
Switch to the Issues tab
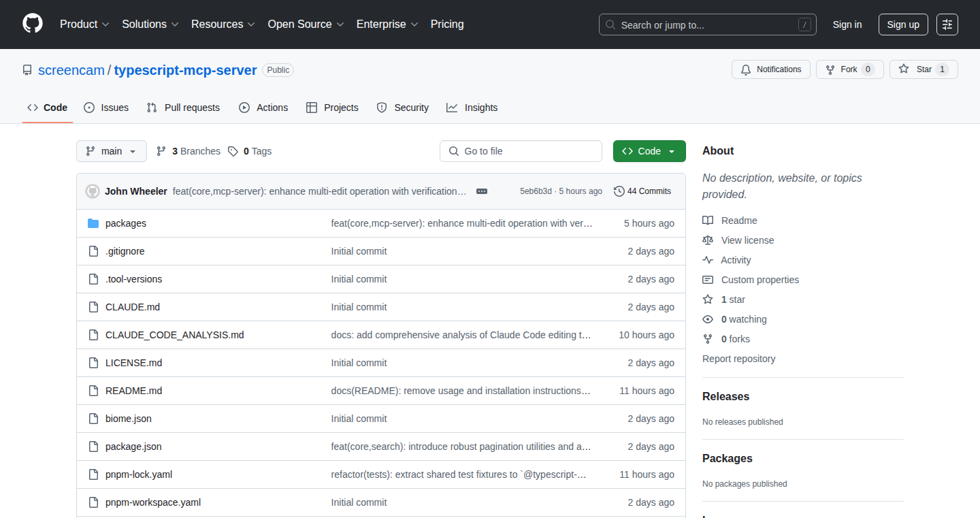(106, 108)
